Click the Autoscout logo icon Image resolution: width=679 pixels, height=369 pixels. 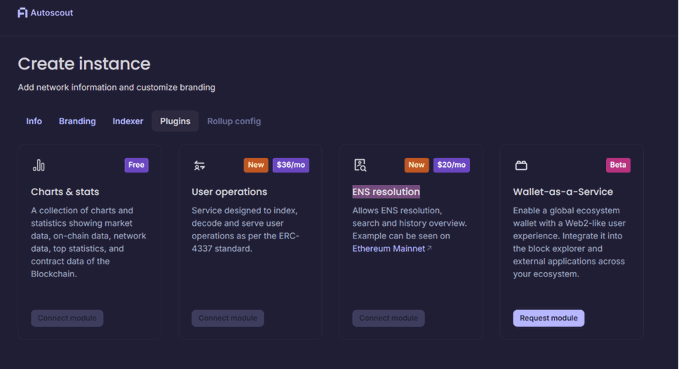(23, 13)
